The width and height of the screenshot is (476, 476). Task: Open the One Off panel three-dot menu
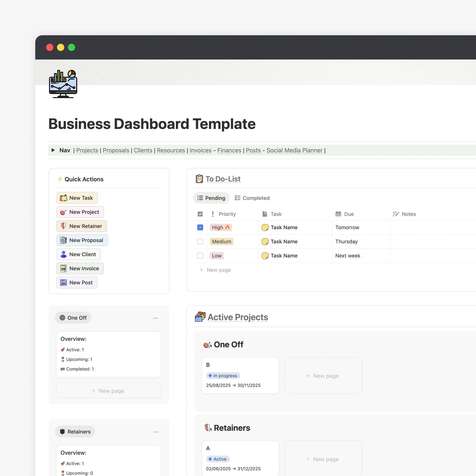[155, 318]
